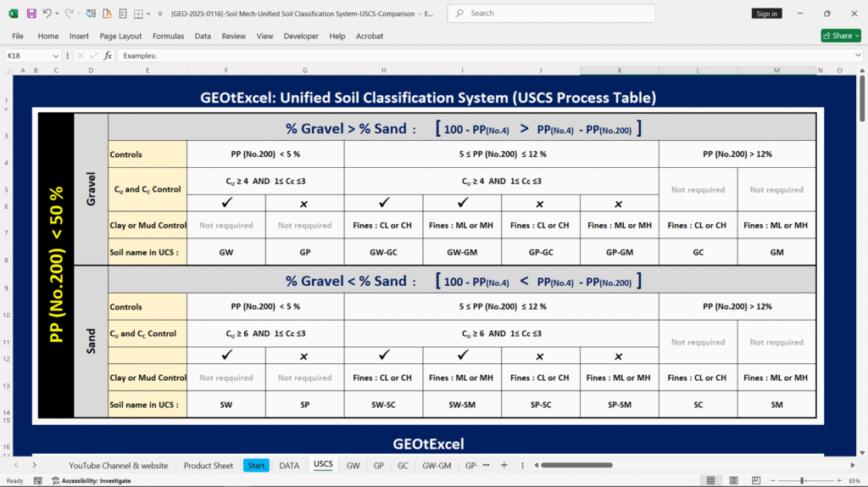Add a new sheet with plus icon
Screen dimensions: 868x487
[x=504, y=466]
